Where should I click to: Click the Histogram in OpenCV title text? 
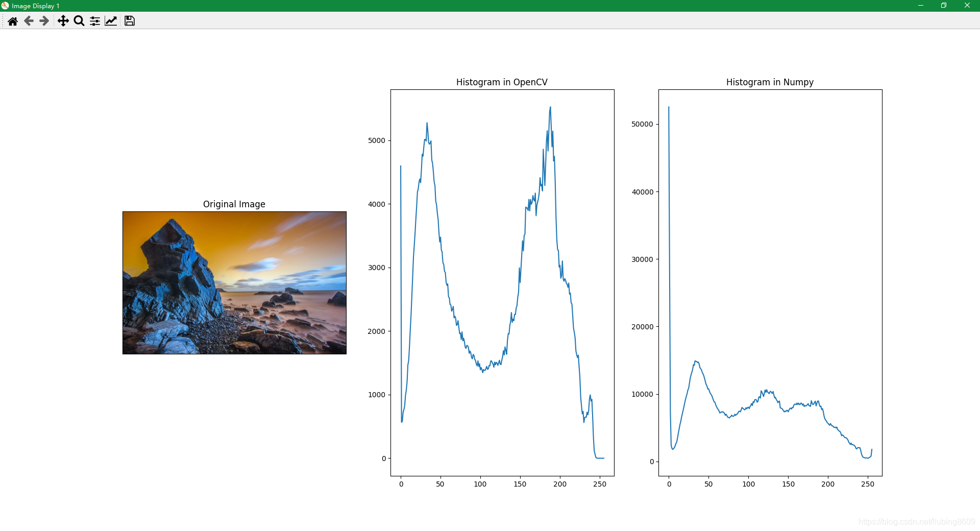502,82
